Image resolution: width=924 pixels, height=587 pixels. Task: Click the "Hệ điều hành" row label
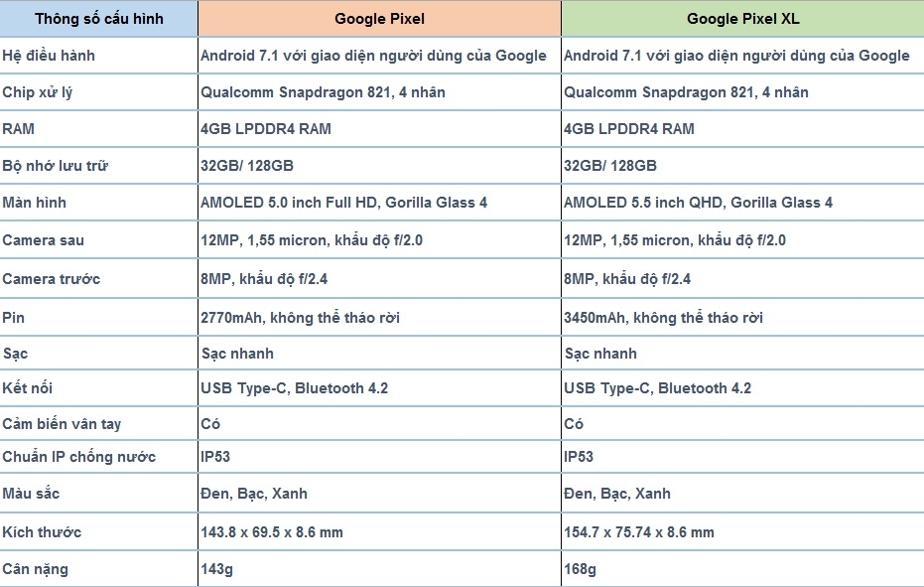49,56
